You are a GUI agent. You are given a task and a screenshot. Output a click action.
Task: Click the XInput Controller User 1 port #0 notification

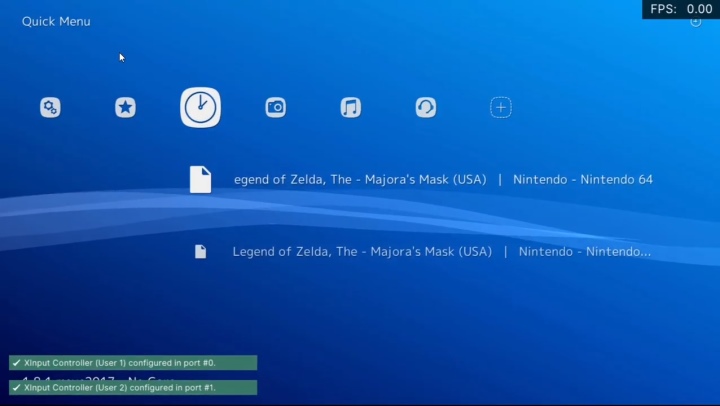(x=133, y=363)
